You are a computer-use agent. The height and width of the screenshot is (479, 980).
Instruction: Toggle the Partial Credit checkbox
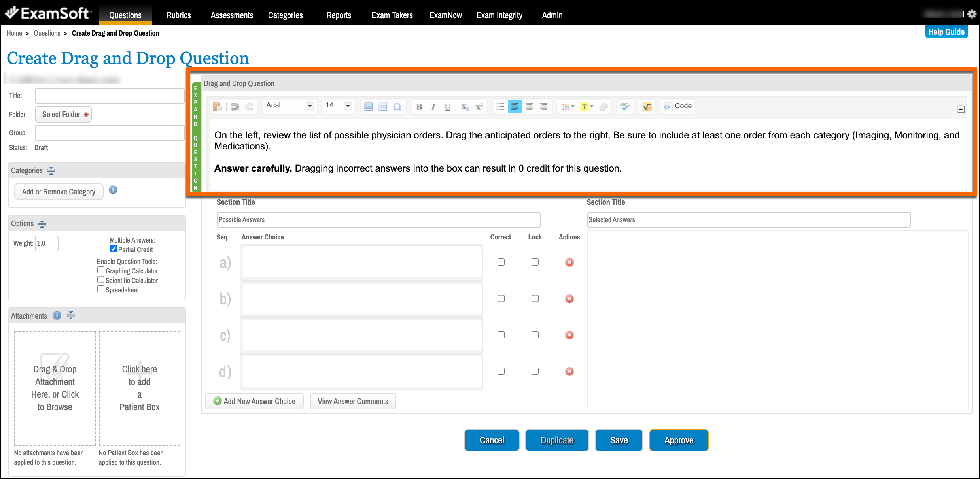pyautogui.click(x=114, y=249)
